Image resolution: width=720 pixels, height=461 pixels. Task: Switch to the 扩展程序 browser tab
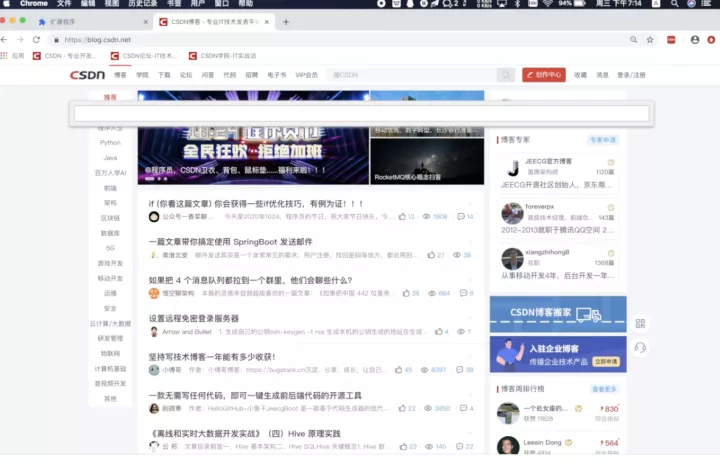click(92, 22)
